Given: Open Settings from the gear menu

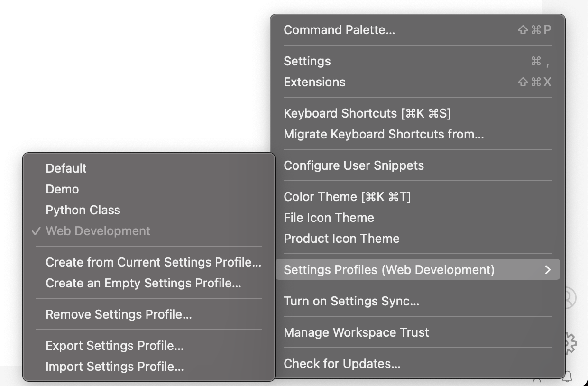Looking at the screenshot, I should pos(307,61).
